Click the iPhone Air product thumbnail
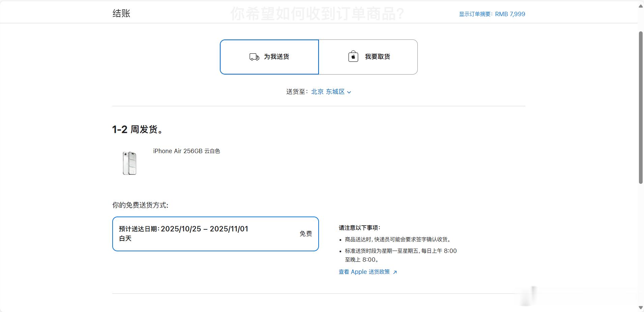This screenshot has height=312, width=644. [129, 163]
